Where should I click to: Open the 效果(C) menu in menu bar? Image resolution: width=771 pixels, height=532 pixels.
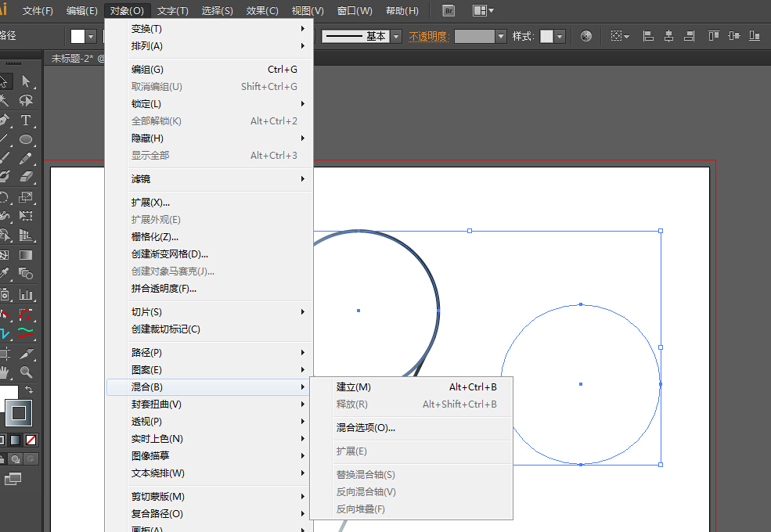[x=262, y=11]
